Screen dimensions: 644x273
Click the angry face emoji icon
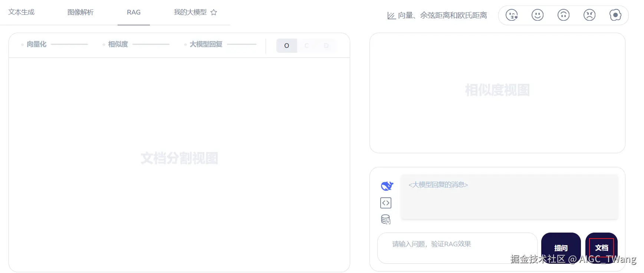(589, 15)
